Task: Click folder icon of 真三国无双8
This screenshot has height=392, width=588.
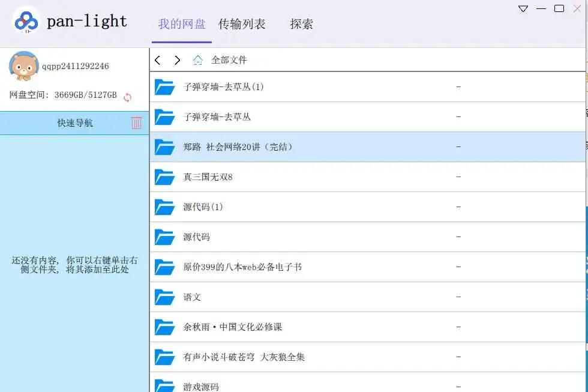Action: (164, 177)
